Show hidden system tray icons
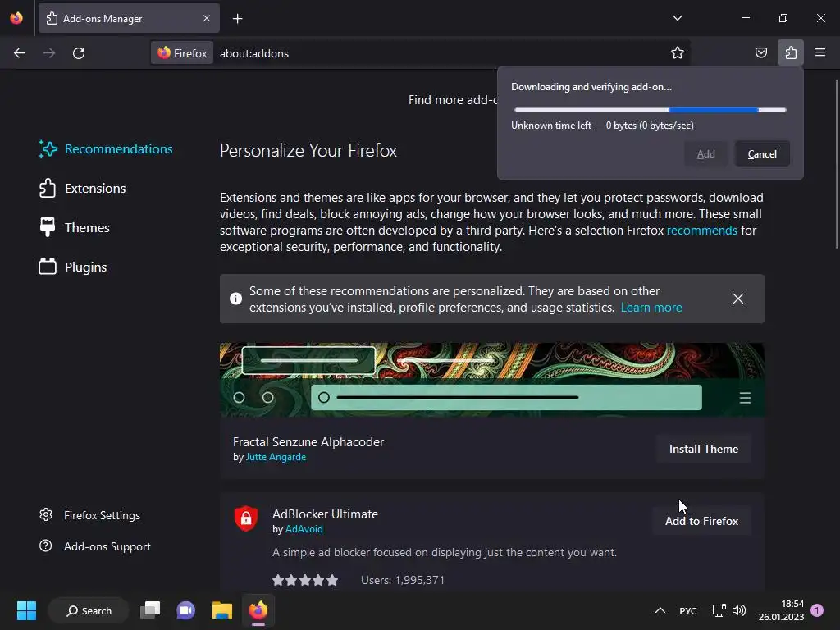The width and height of the screenshot is (840, 630). tap(660, 610)
